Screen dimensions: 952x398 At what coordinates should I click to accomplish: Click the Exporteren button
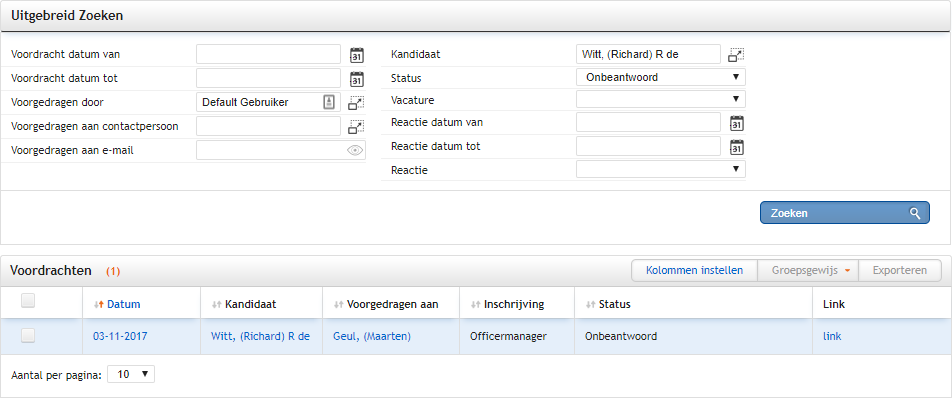(900, 271)
